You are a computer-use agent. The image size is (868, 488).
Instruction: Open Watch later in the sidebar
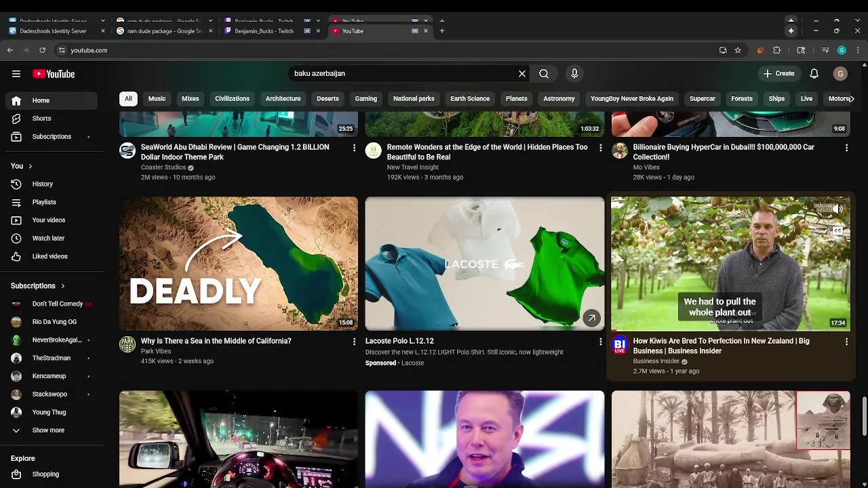tap(48, 239)
